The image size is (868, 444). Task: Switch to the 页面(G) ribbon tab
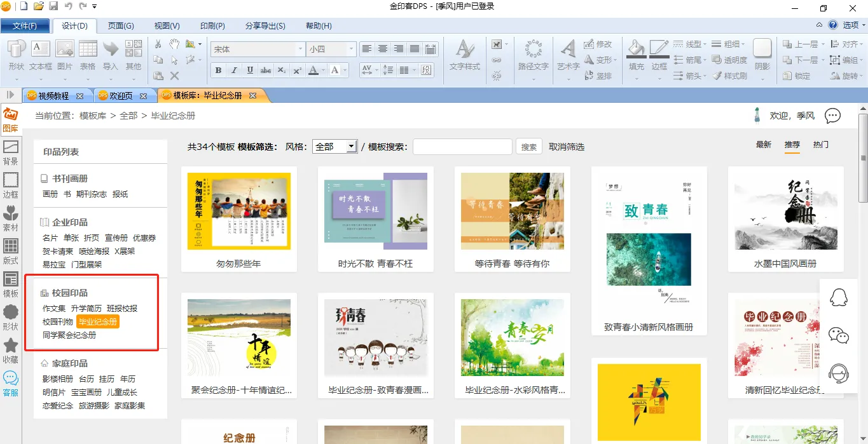tap(121, 26)
